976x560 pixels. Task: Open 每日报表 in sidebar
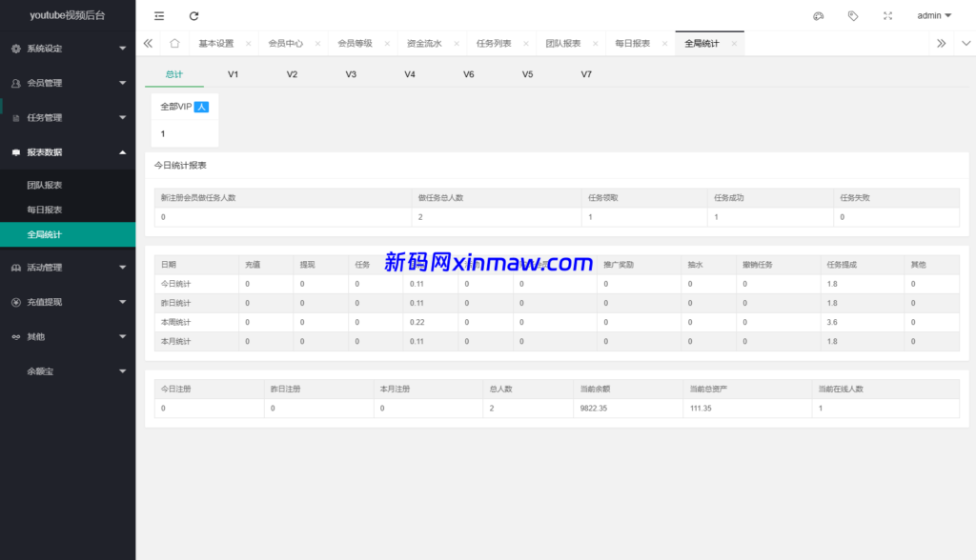pyautogui.click(x=68, y=210)
